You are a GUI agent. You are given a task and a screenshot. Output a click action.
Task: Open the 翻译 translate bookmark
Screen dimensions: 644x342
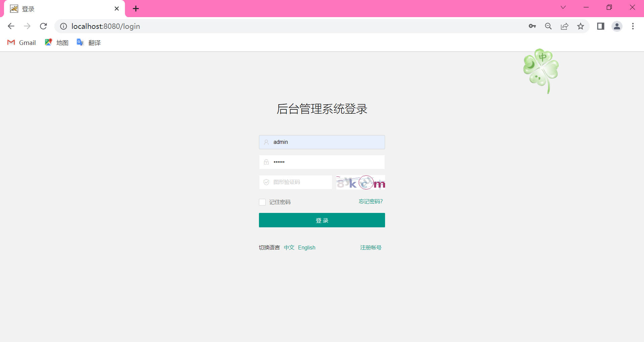(x=89, y=43)
